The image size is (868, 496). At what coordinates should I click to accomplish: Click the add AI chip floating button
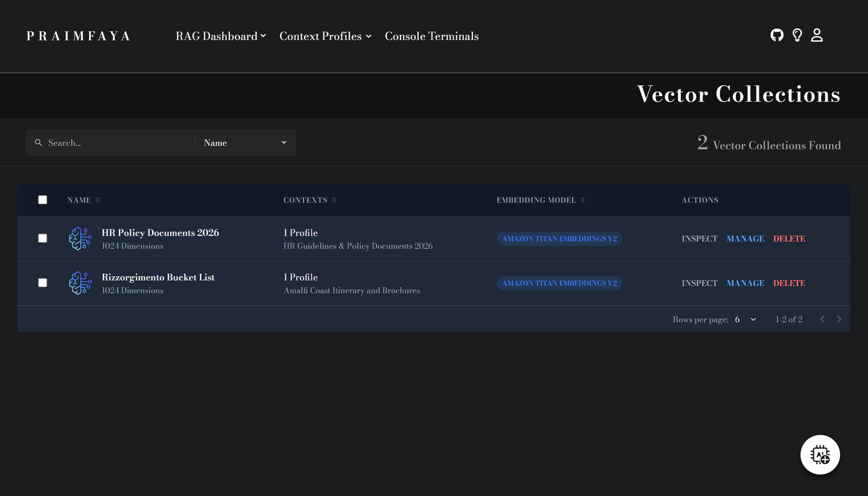coord(820,455)
